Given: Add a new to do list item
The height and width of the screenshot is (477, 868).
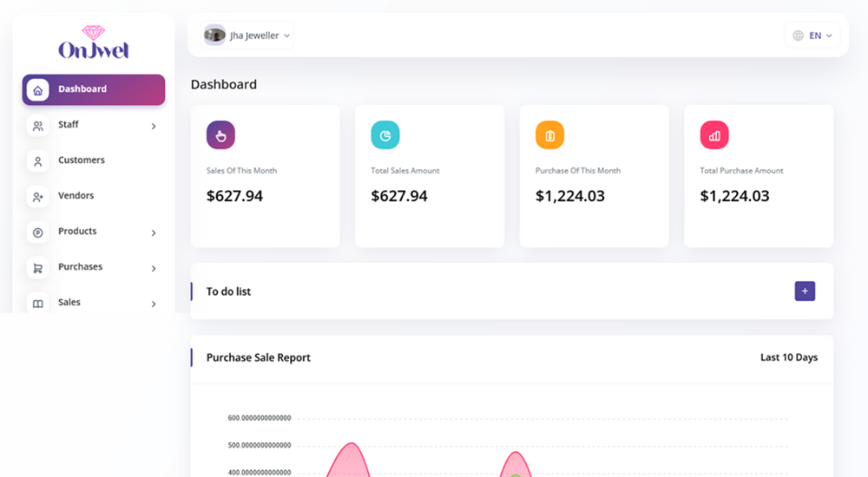Looking at the screenshot, I should [805, 291].
